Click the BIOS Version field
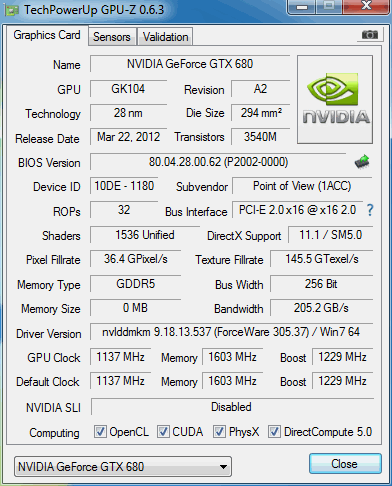This screenshot has height=486, width=392. point(218,162)
